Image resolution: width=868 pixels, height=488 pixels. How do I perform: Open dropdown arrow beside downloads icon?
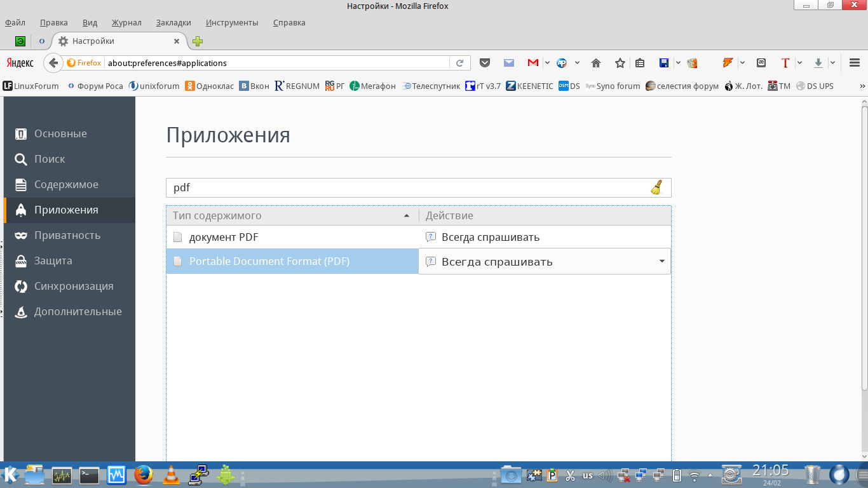point(832,63)
